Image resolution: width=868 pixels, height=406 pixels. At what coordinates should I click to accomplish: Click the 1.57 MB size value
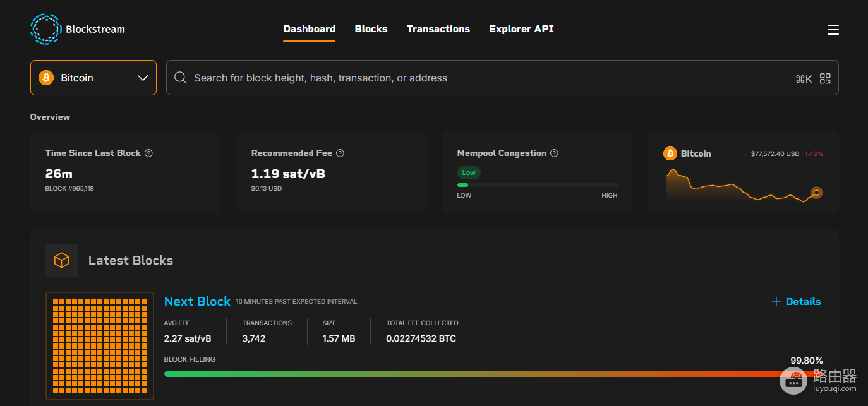pos(339,338)
